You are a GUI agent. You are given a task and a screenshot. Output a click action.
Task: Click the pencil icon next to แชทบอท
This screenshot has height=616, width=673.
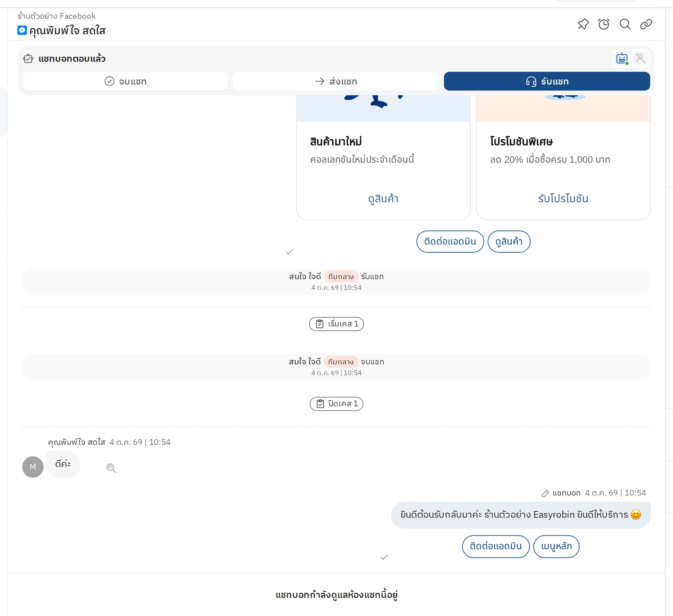pyautogui.click(x=545, y=493)
